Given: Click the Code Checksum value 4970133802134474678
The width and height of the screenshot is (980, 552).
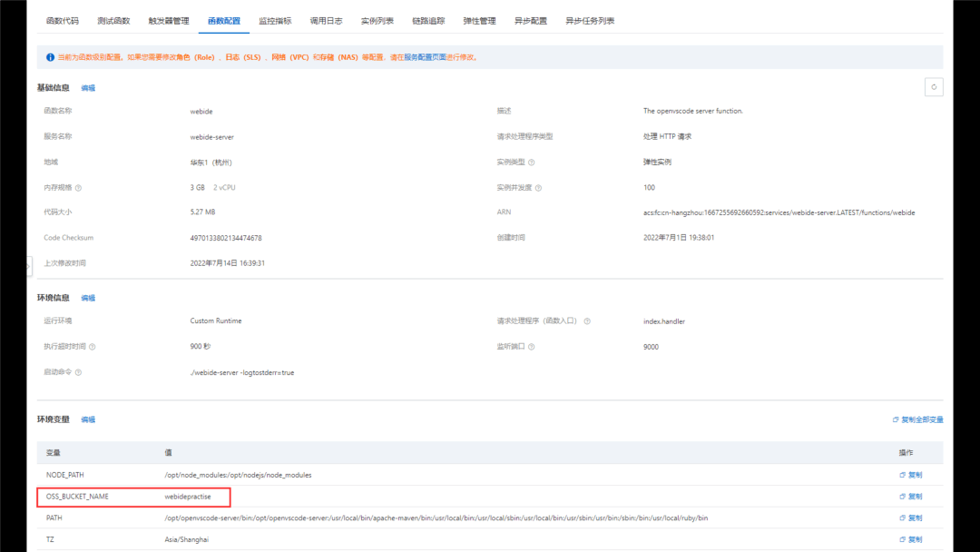Looking at the screenshot, I should 226,238.
